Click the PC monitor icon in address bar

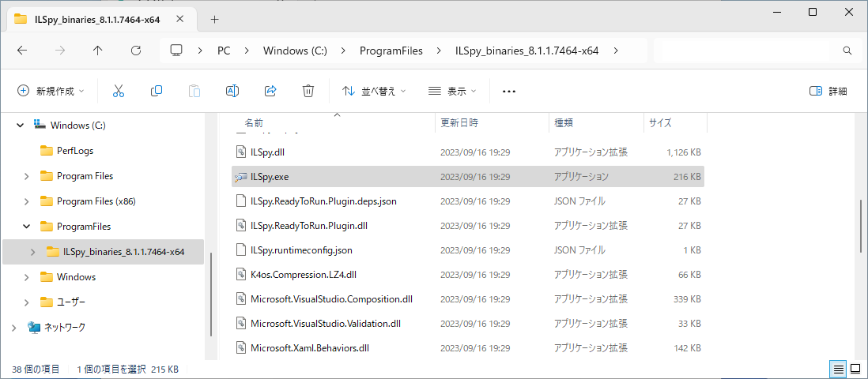tap(176, 51)
